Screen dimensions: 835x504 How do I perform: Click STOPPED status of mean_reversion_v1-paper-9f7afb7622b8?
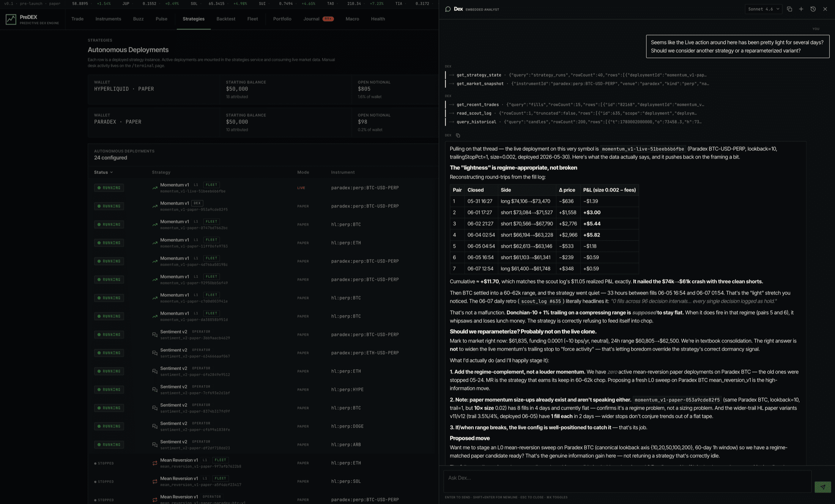tap(104, 463)
